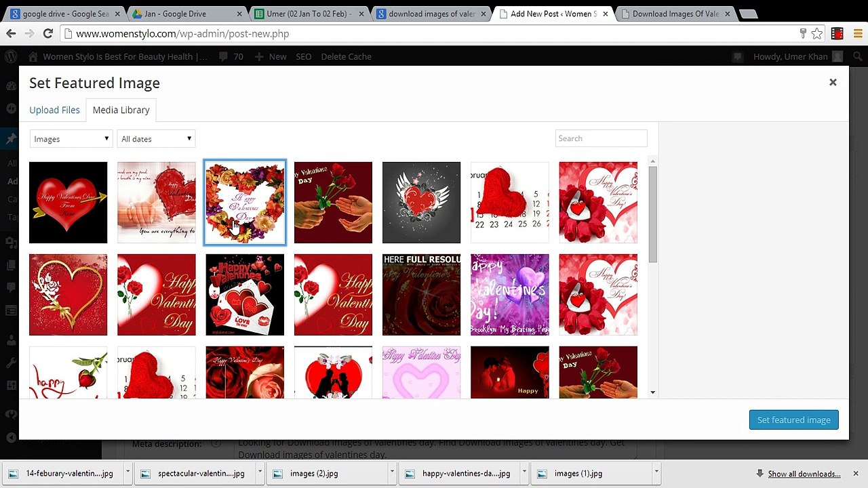The image size is (868, 488).
Task: Expand options arrow for spectacular-valentin download
Action: (x=259, y=473)
